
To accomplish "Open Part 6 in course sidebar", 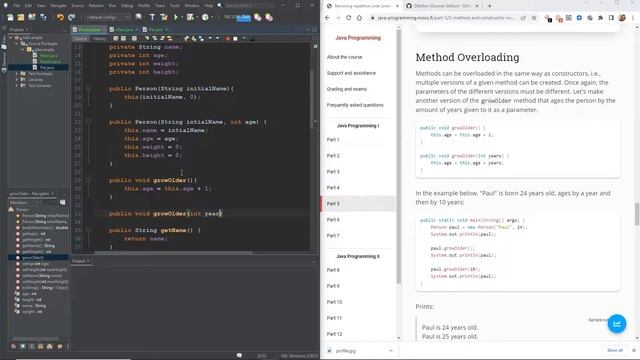I will [x=333, y=220].
